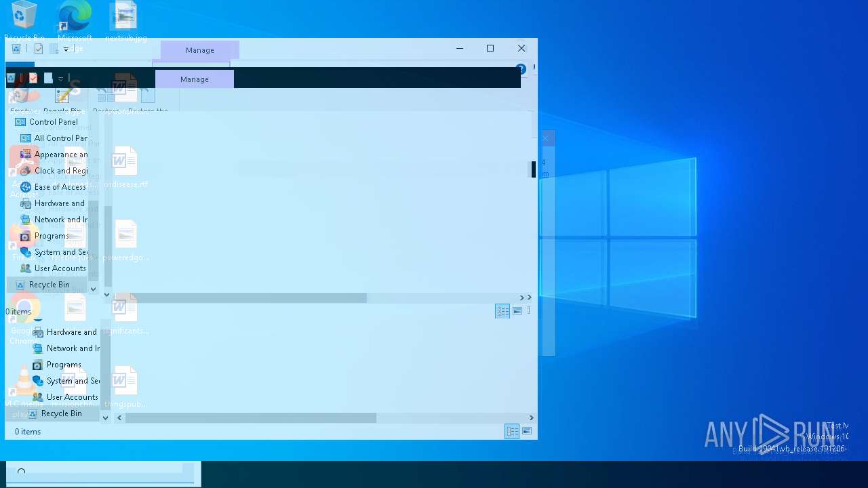868x488 pixels.
Task: Click red Properties check icon in dark strip
Action: click(33, 78)
